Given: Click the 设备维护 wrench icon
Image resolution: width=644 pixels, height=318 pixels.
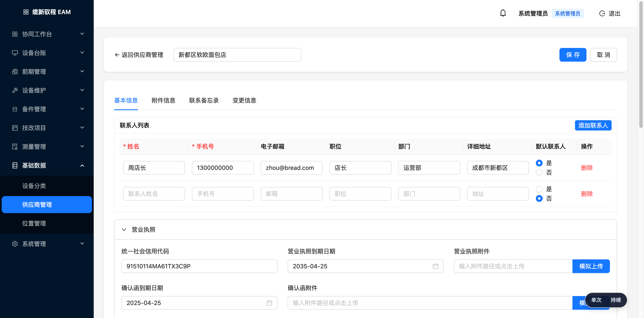Looking at the screenshot, I should coord(15,90).
